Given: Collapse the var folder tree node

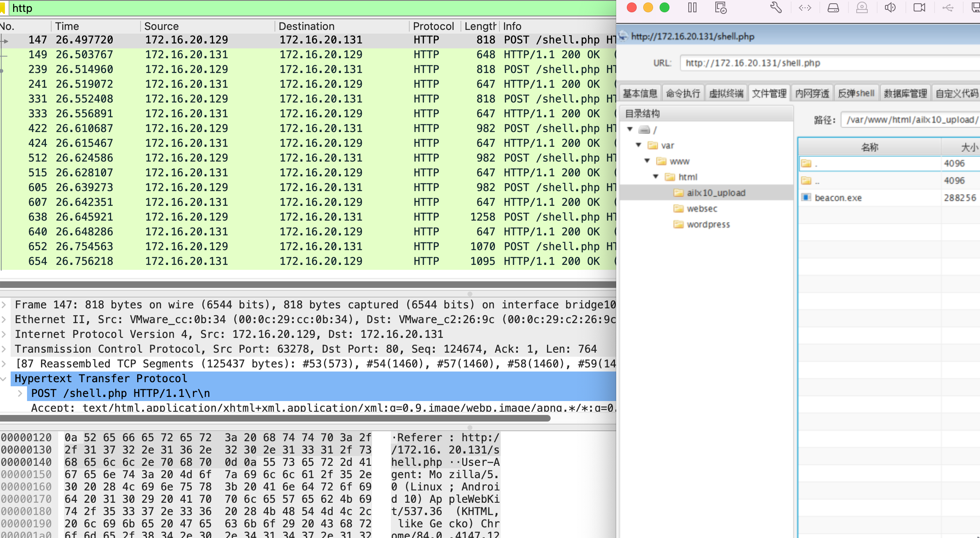Looking at the screenshot, I should (x=638, y=145).
